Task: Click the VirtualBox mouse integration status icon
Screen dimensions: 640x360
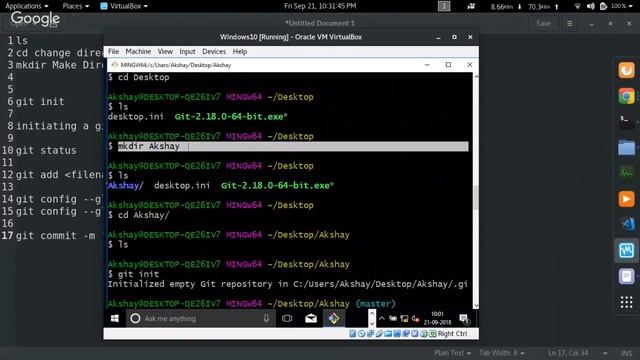Action: 424,333
